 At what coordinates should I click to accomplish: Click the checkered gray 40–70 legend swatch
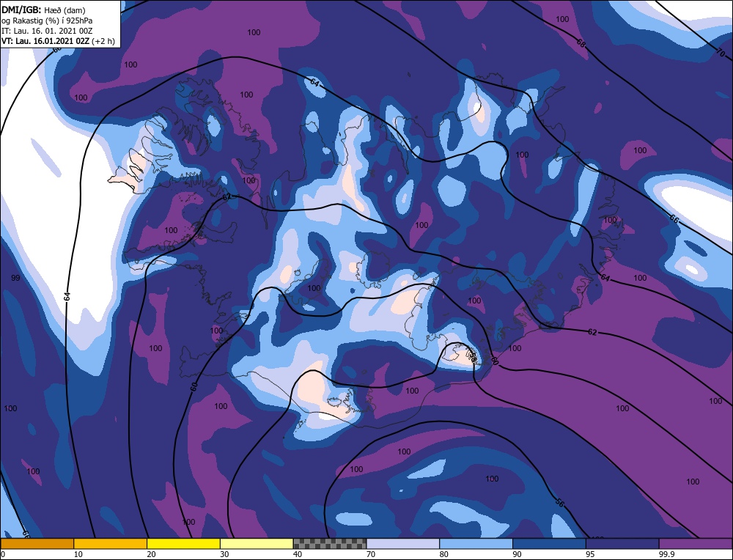[x=330, y=544]
